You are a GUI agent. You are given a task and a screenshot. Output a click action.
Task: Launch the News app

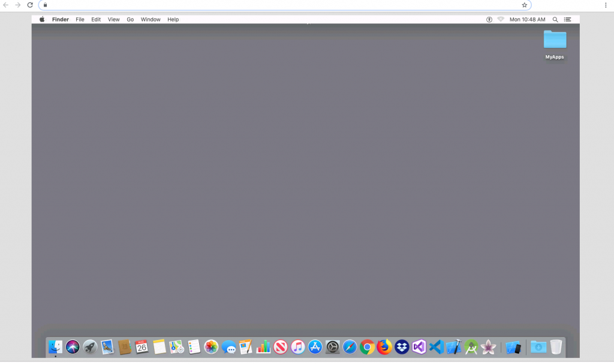[281, 347]
